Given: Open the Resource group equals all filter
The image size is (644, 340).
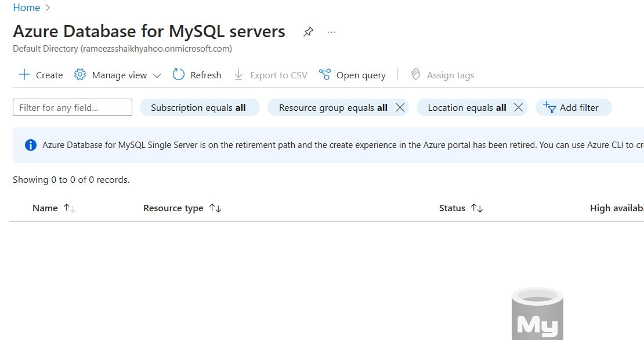Looking at the screenshot, I should [332, 107].
